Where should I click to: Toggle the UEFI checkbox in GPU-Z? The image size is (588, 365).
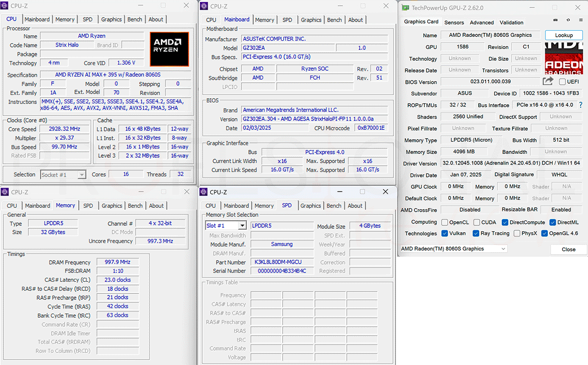[x=562, y=82]
